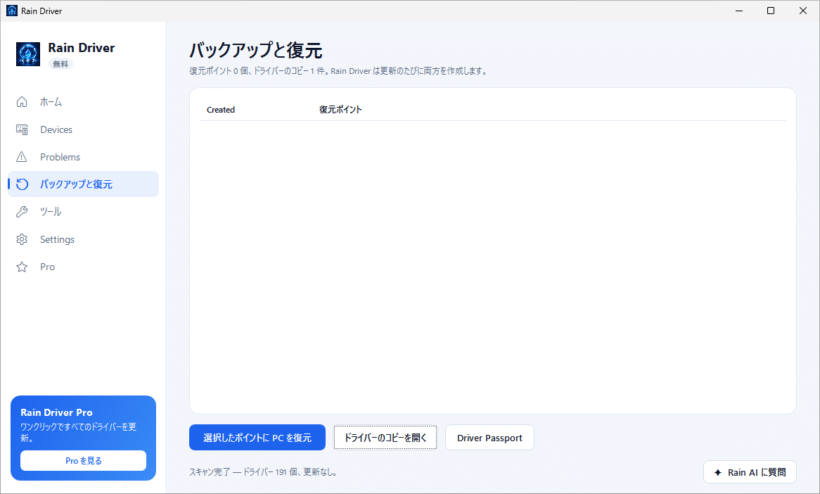Click the restore point count subtitle text
The height and width of the screenshot is (494, 820).
pyautogui.click(x=339, y=71)
